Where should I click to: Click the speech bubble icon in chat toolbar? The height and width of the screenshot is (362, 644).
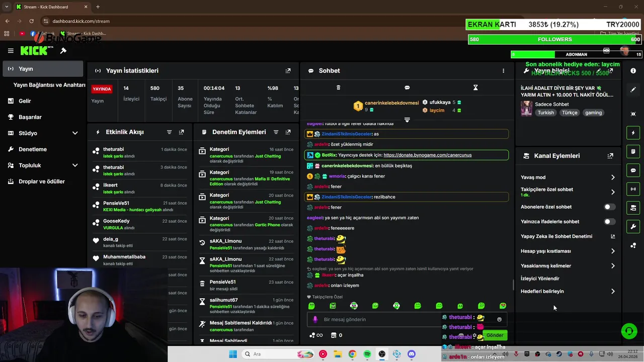(407, 87)
